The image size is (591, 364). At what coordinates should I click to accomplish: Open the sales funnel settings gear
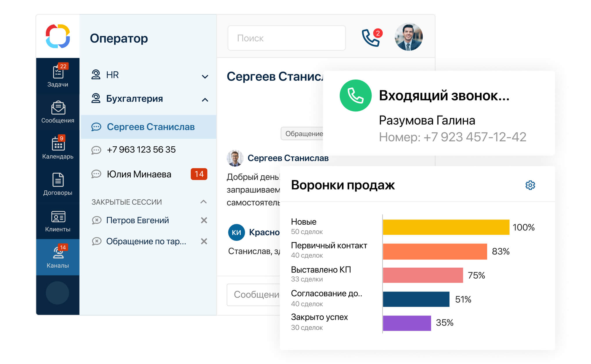point(531,185)
